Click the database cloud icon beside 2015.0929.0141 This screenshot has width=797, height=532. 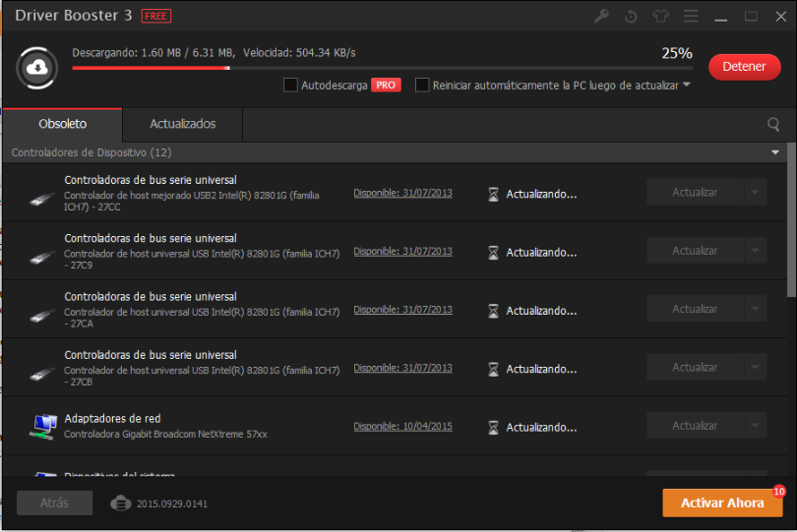(x=120, y=503)
